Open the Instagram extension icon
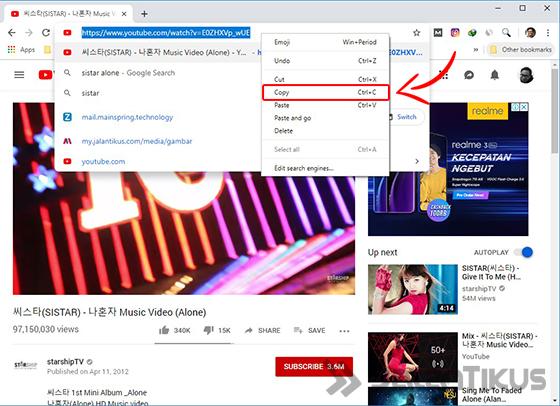 (455, 33)
